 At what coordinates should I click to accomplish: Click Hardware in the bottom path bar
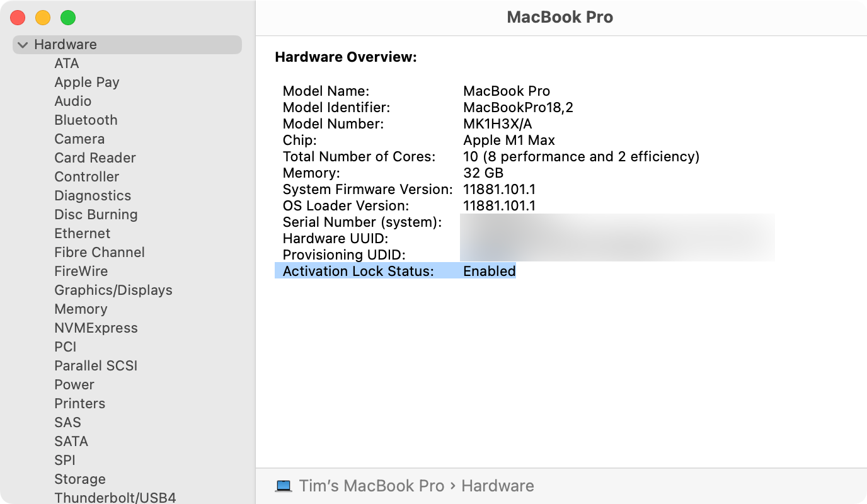click(497, 486)
